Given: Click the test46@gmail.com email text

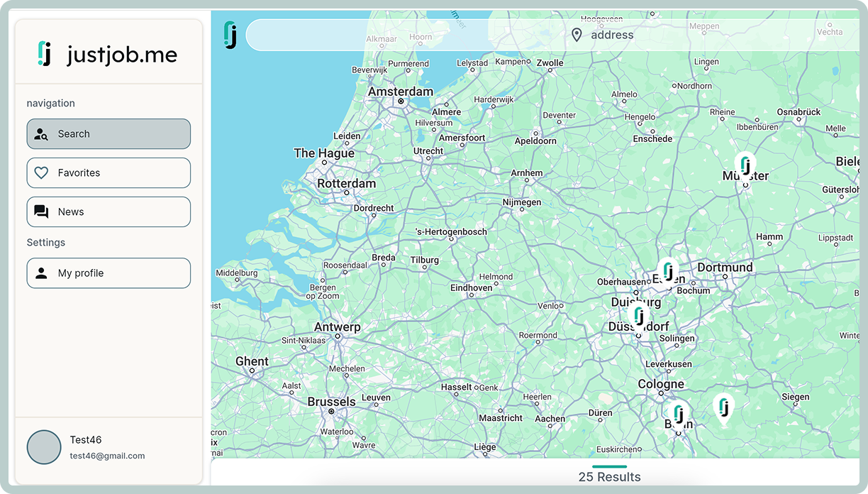Looking at the screenshot, I should pyautogui.click(x=107, y=456).
